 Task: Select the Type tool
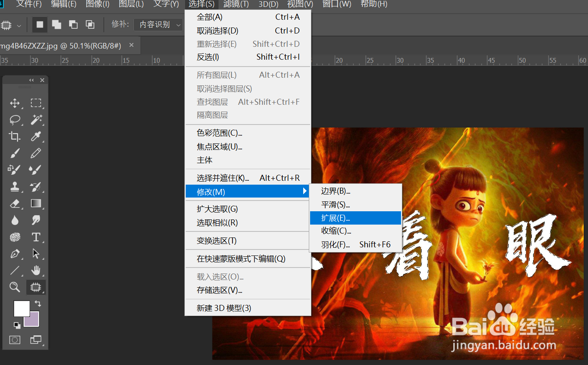coord(36,237)
